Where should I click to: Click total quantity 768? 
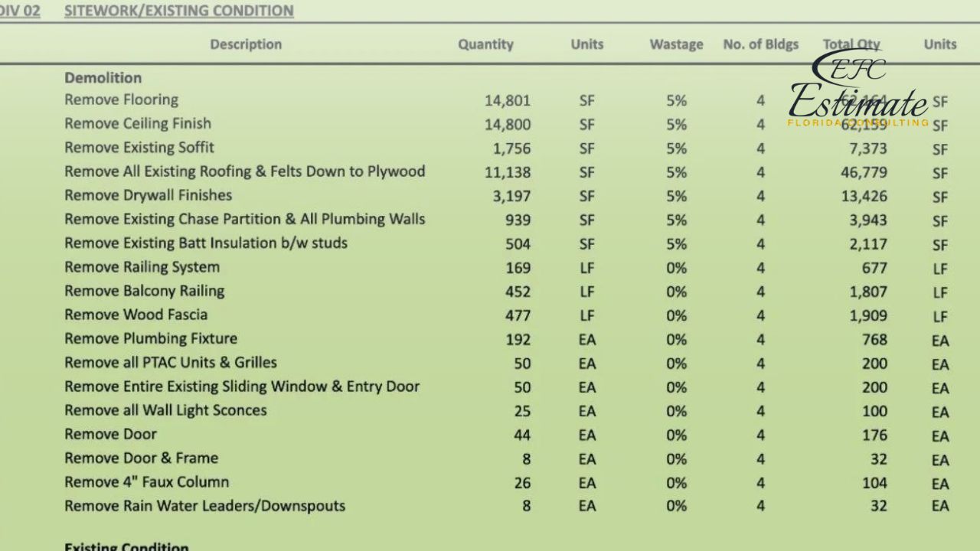coord(874,339)
